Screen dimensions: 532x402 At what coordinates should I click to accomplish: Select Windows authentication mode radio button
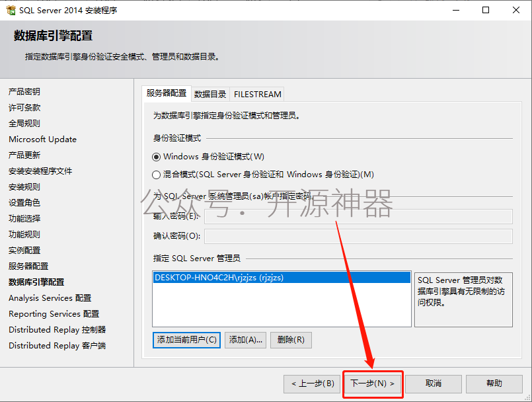pyautogui.click(x=156, y=157)
